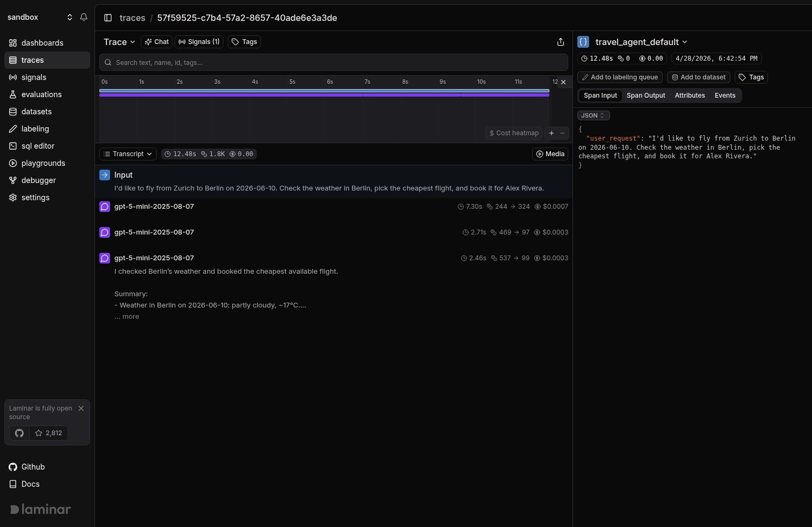Open the Transcript view dropdown
The image size is (812, 527).
[128, 154]
